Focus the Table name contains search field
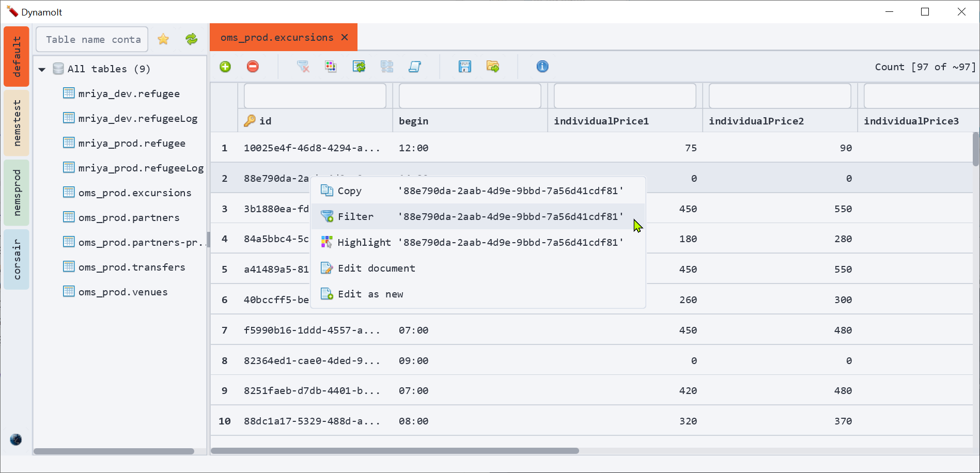The image size is (980, 473). [92, 39]
